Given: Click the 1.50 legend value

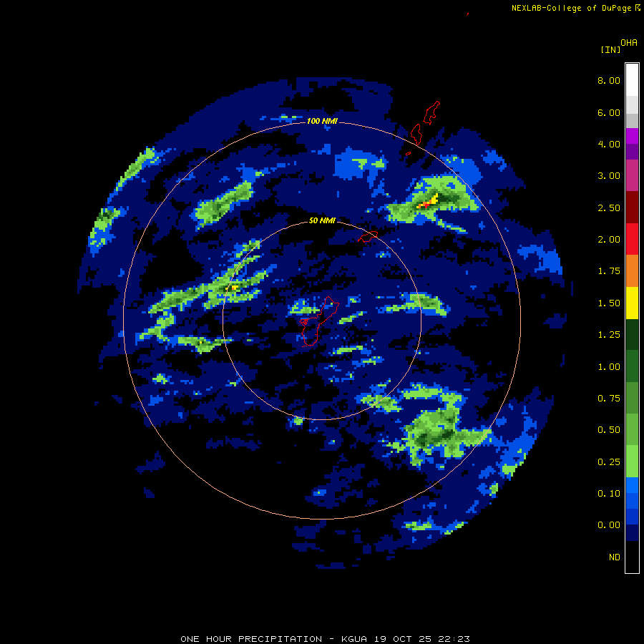Looking at the screenshot, I should point(609,303).
